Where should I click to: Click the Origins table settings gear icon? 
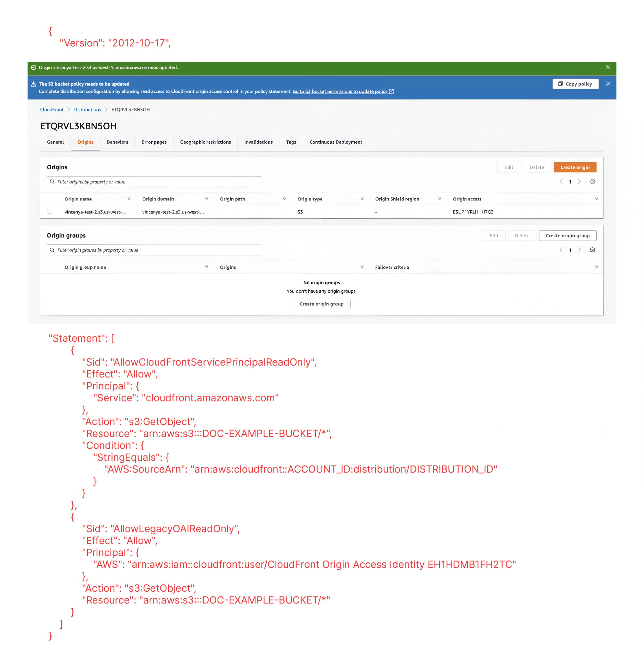click(x=593, y=182)
